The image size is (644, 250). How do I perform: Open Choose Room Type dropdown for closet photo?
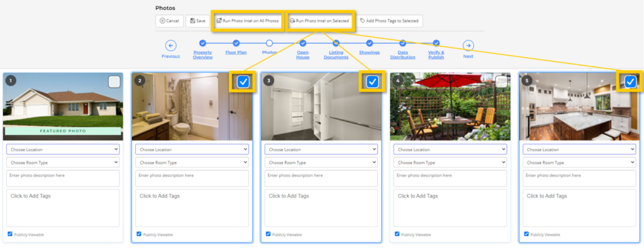pyautogui.click(x=321, y=162)
